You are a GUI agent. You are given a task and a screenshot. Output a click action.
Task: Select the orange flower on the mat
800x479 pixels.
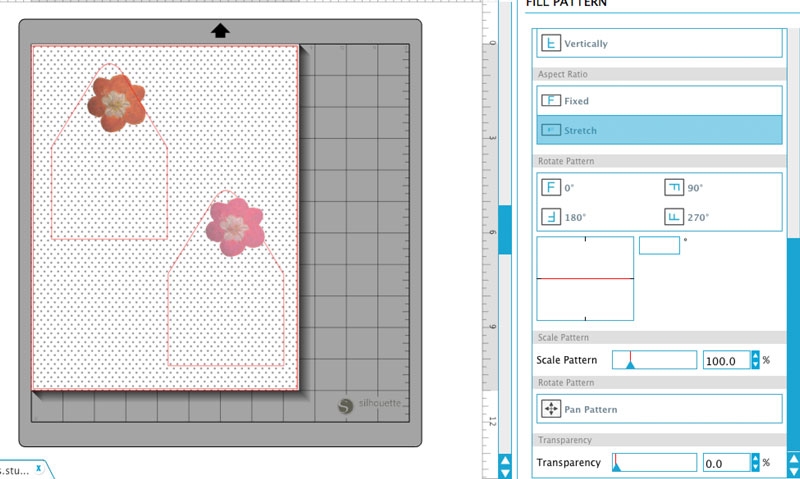pyautogui.click(x=116, y=103)
